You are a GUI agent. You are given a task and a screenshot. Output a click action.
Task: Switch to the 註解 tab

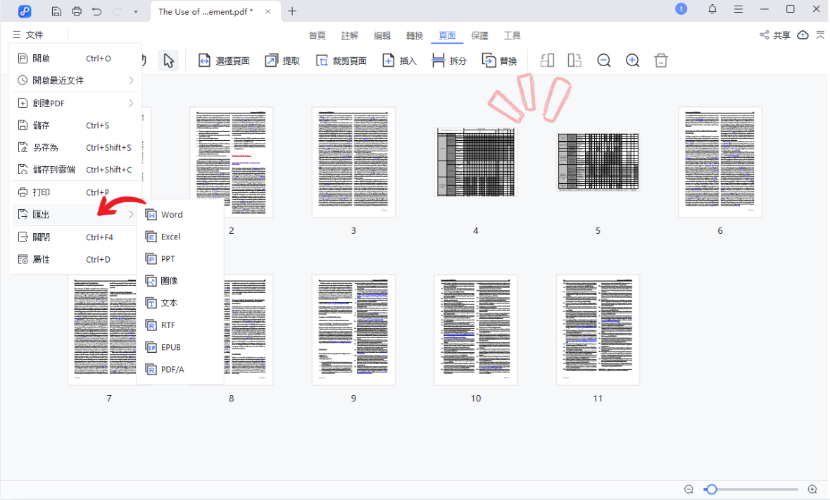349,35
